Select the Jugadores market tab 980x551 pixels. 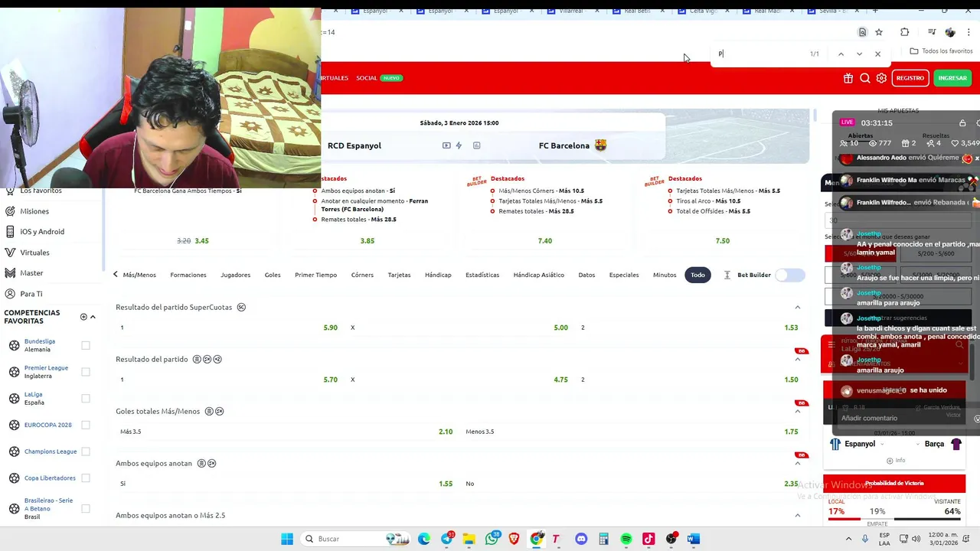click(235, 275)
